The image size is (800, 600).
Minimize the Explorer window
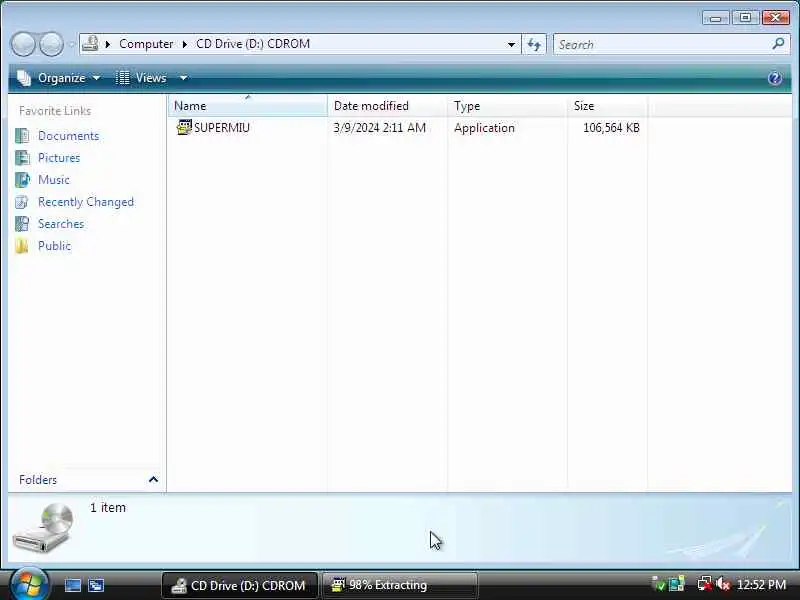[715, 18]
